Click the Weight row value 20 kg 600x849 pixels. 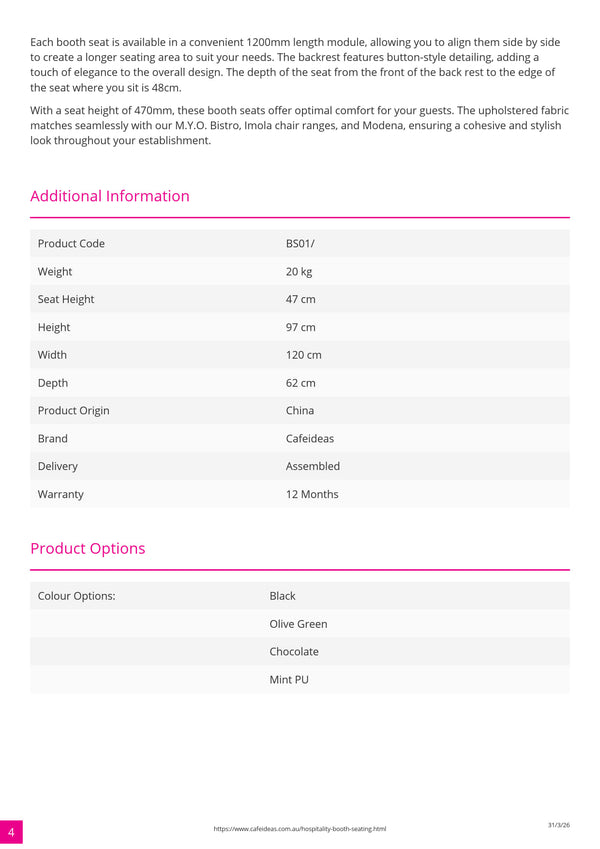(x=299, y=272)
